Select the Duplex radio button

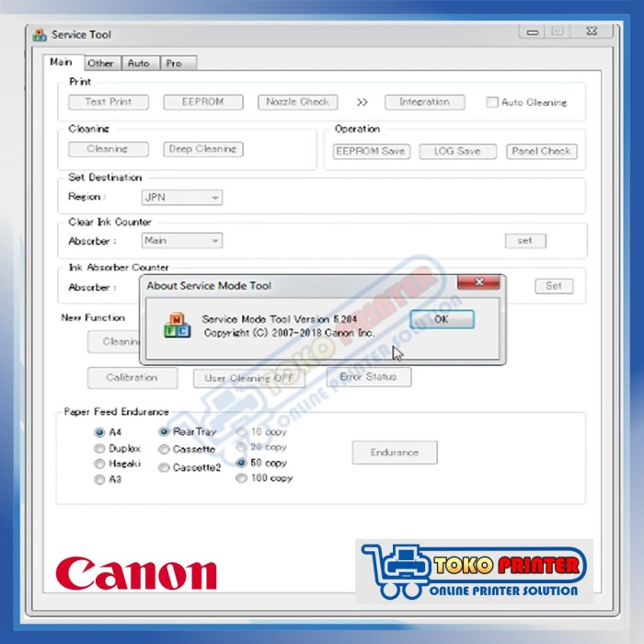click(x=99, y=448)
